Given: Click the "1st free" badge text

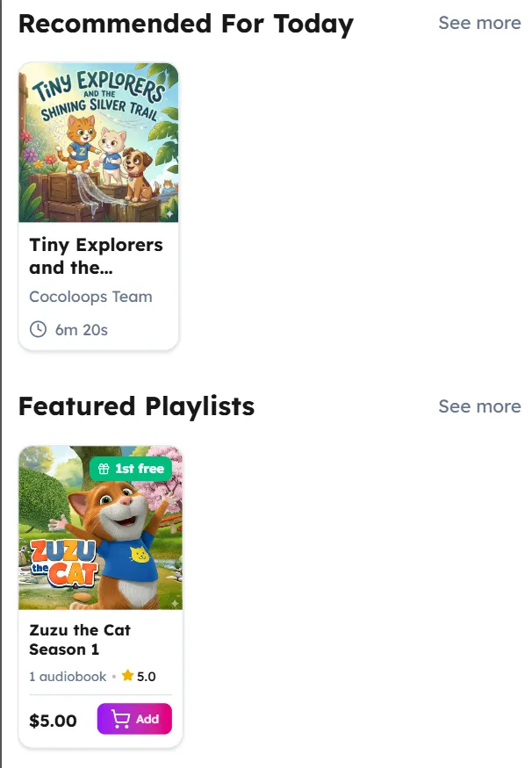Looking at the screenshot, I should pos(140,469).
